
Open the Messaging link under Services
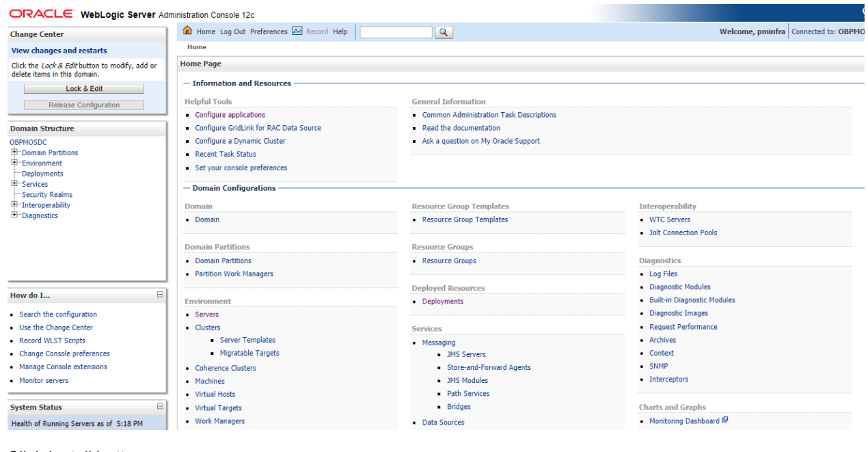(439, 343)
